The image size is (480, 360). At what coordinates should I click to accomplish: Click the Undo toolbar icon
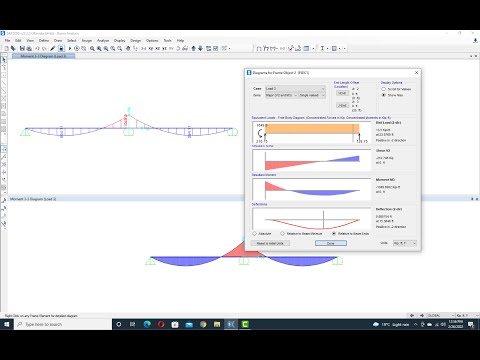click(x=37, y=49)
